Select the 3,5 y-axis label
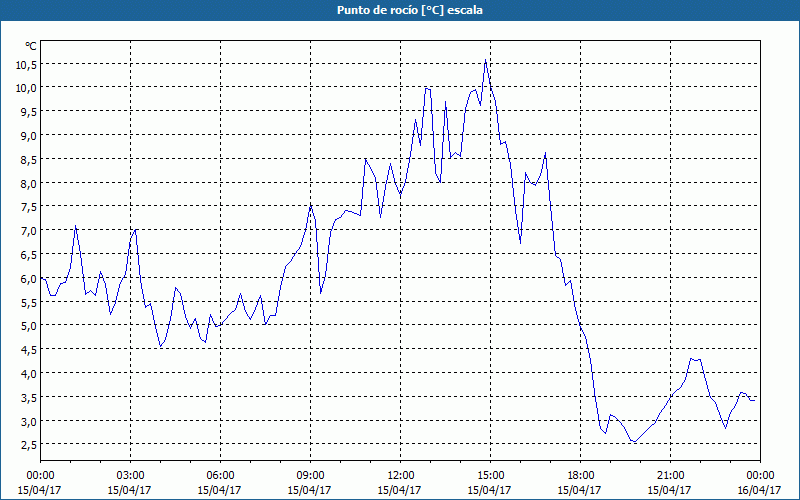 tap(30, 397)
